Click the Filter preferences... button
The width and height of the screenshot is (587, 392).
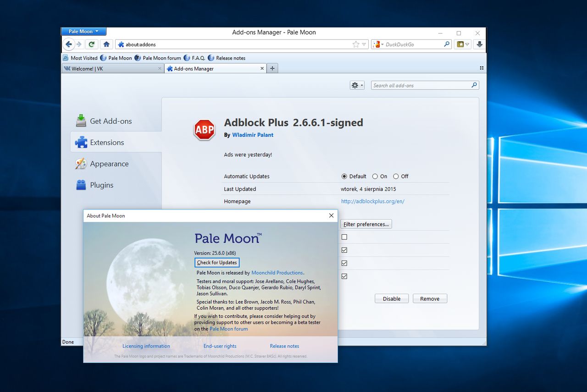pyautogui.click(x=366, y=224)
